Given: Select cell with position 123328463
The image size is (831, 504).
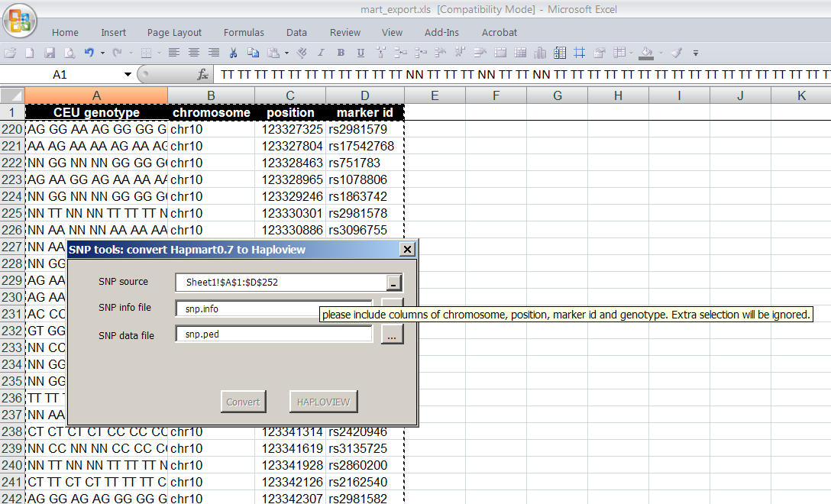Looking at the screenshot, I should click(x=290, y=163).
